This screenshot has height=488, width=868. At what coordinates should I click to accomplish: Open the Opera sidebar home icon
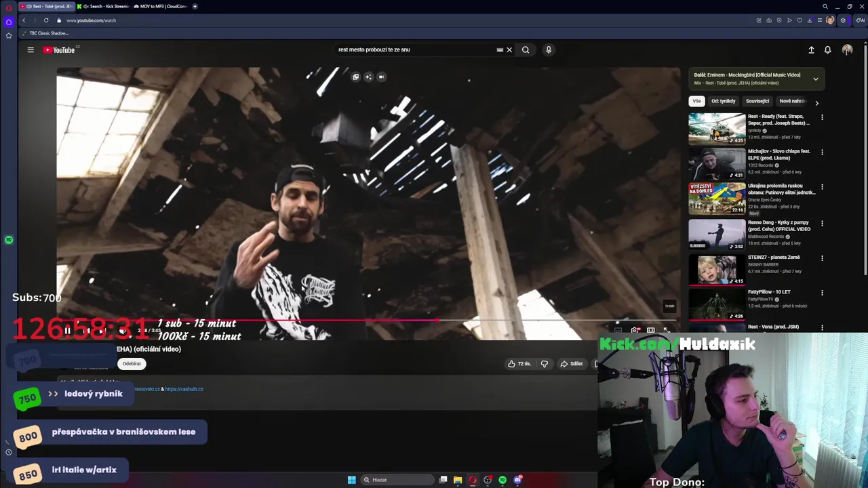[x=9, y=22]
